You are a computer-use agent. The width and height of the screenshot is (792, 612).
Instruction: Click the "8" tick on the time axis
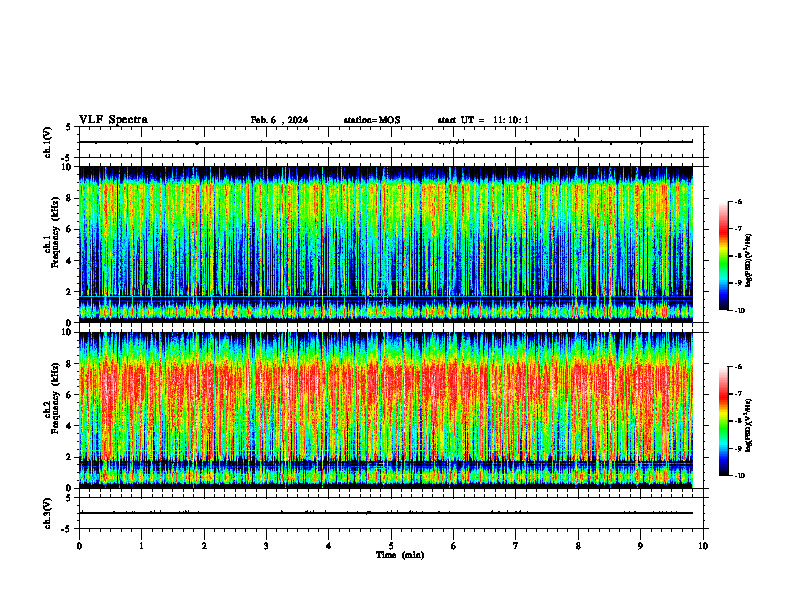(x=578, y=546)
